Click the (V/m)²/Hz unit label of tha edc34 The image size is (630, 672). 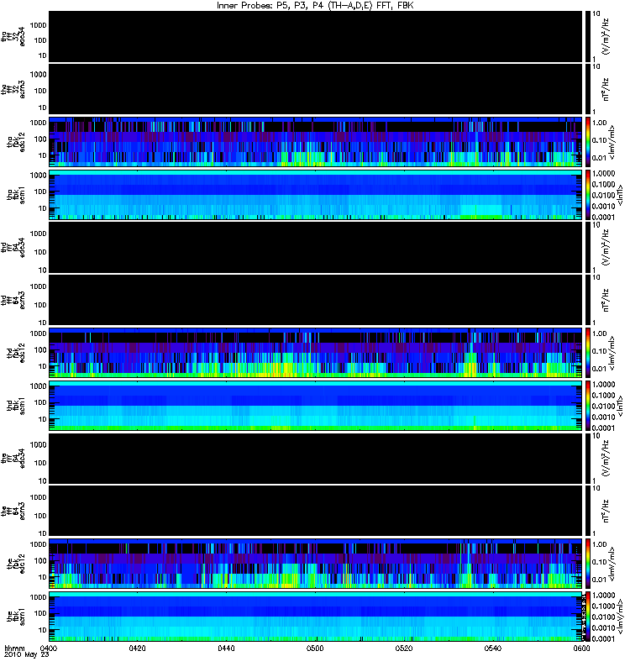tap(606, 37)
